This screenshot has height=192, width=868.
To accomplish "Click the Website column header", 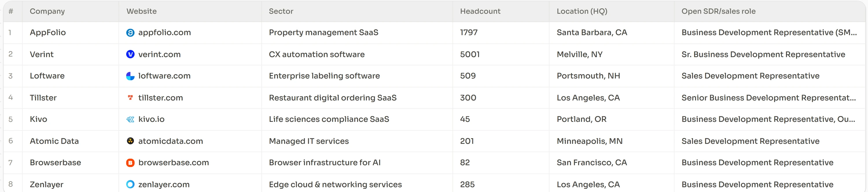I will point(190,12).
